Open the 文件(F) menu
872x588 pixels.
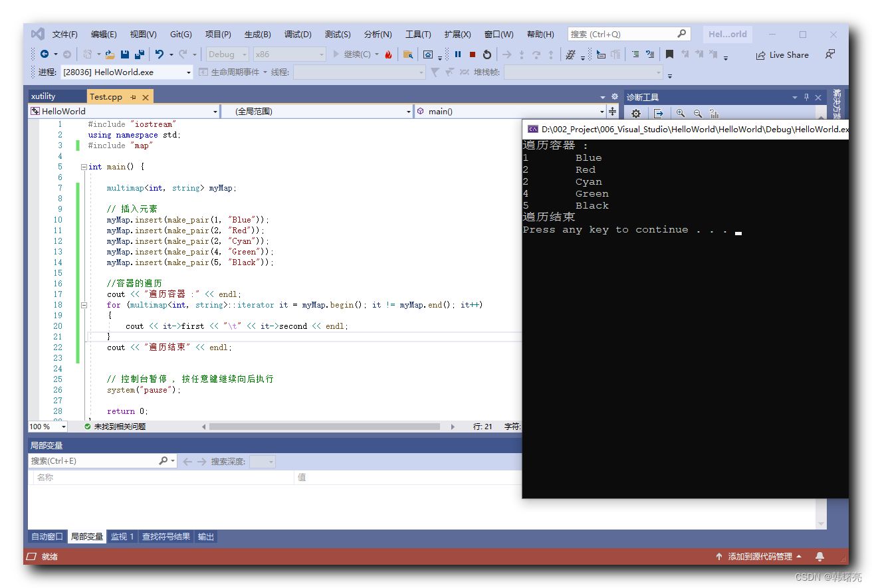[65, 35]
